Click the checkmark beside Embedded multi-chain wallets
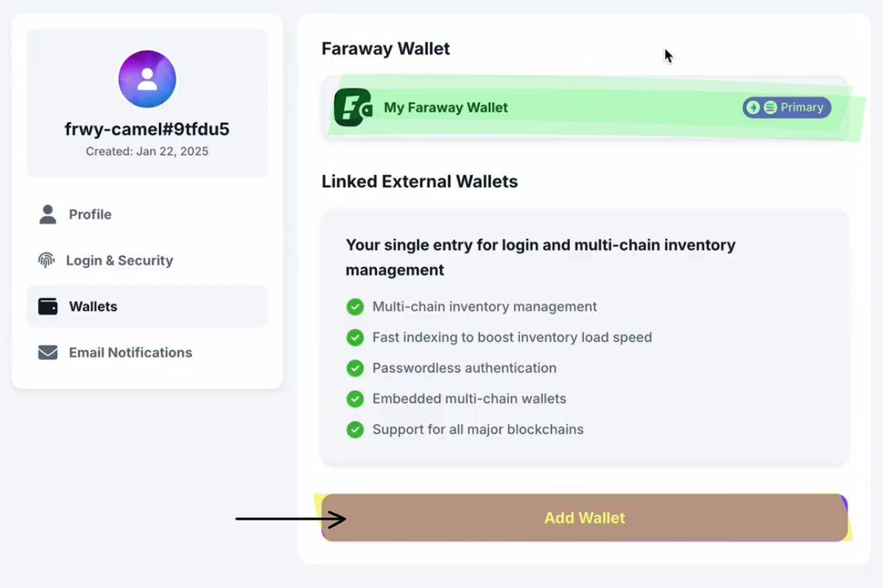The width and height of the screenshot is (883, 588). click(x=355, y=399)
